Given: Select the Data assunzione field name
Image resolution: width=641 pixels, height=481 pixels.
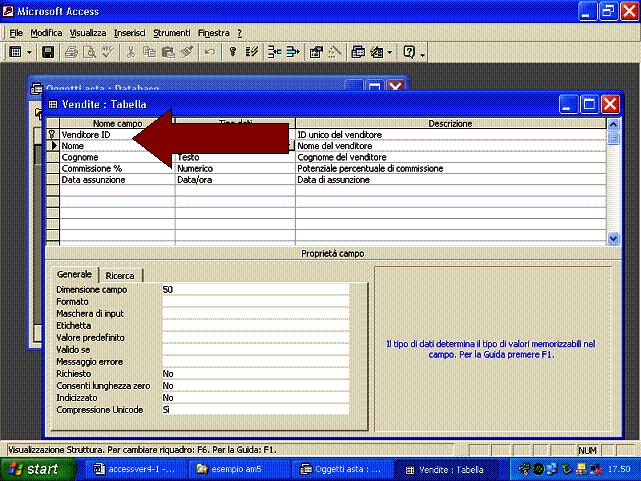Looking at the screenshot, I should 94,180.
